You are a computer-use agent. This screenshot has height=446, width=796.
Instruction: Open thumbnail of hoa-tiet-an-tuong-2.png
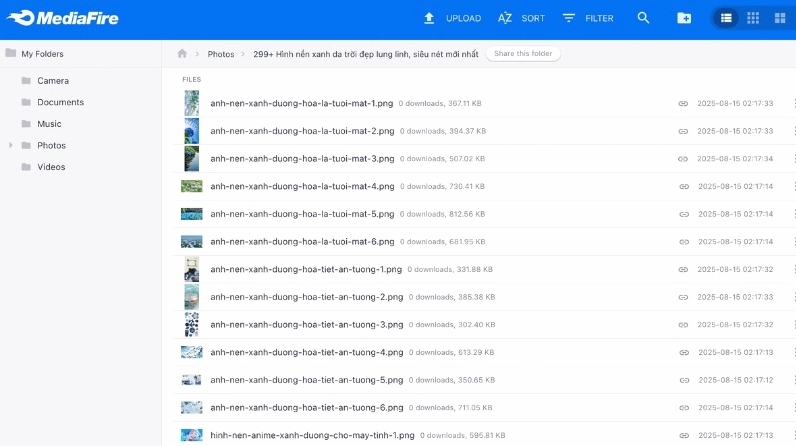tap(191, 297)
